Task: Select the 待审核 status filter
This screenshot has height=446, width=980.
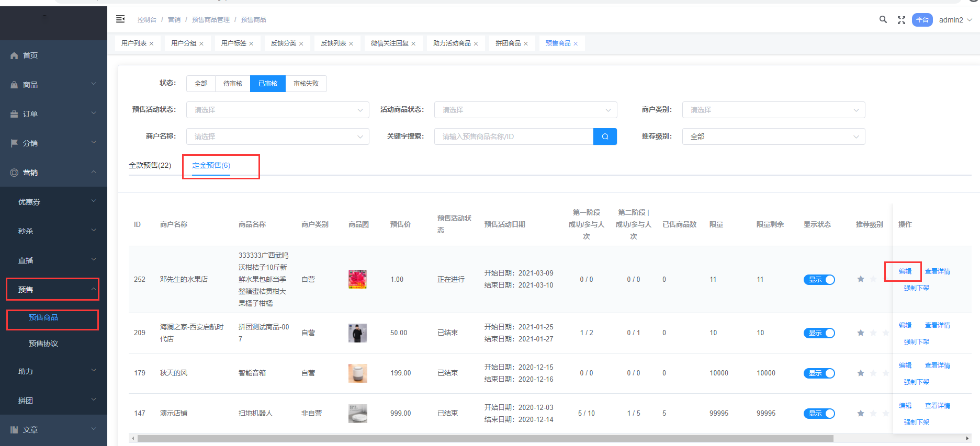Action: pos(233,84)
